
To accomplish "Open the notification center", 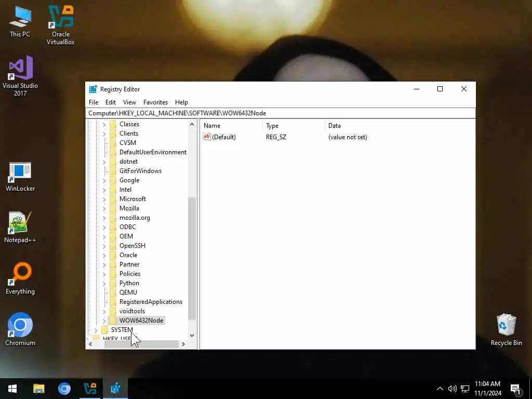I will click(515, 389).
